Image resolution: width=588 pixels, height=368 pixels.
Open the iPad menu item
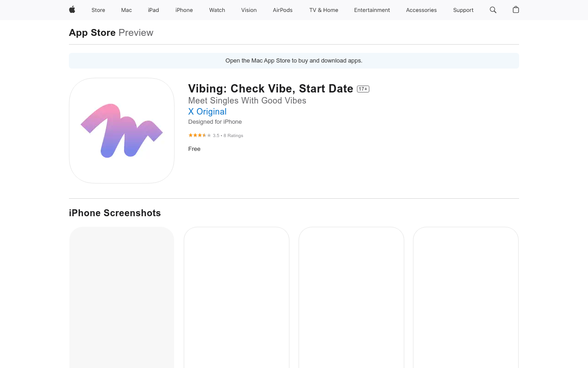[x=153, y=10]
